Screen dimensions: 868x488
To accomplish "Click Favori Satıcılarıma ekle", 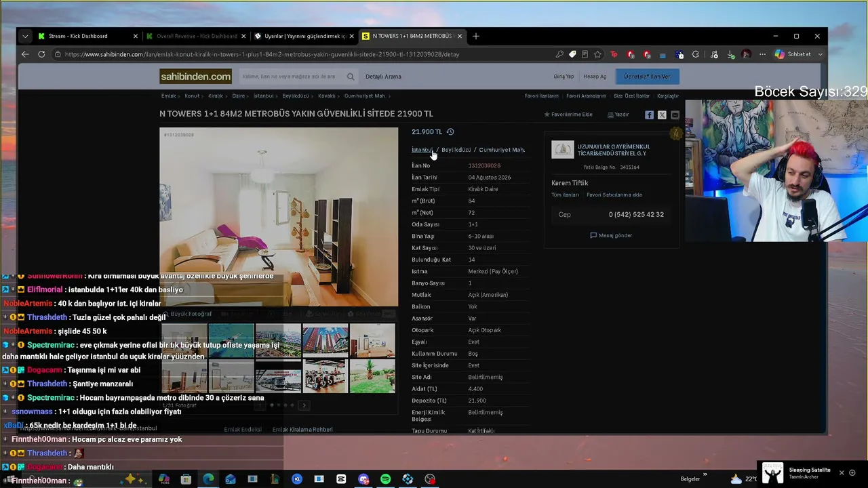I will [x=614, y=195].
